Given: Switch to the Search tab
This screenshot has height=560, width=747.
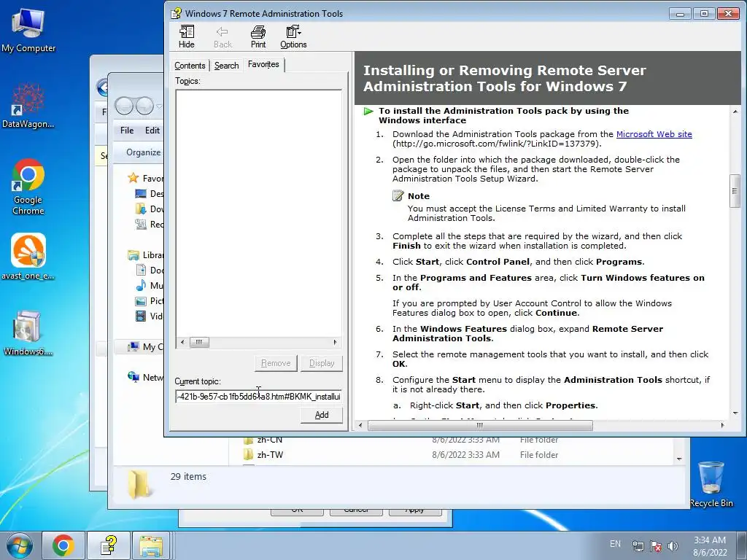Looking at the screenshot, I should [x=226, y=66].
